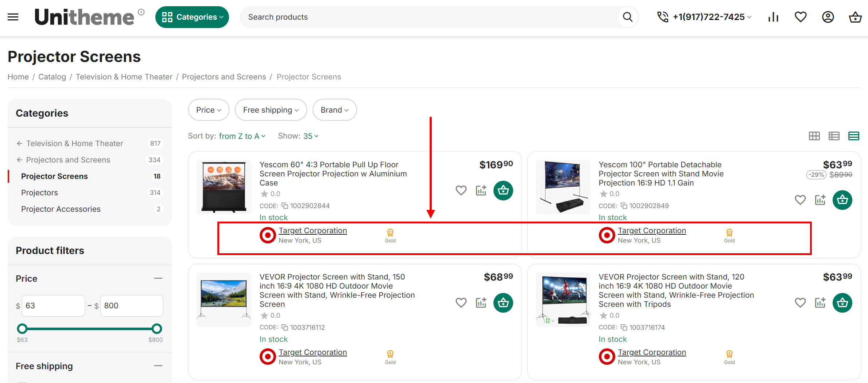Open the Sort by Z to A dropdown
Screen dimensions: 868x383
tap(242, 136)
